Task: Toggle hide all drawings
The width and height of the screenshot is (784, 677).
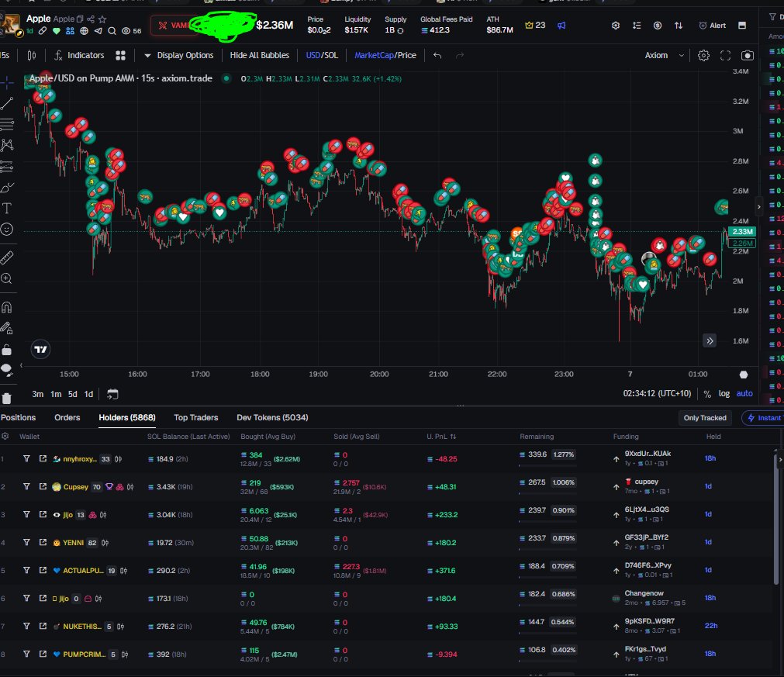Action: (6, 370)
